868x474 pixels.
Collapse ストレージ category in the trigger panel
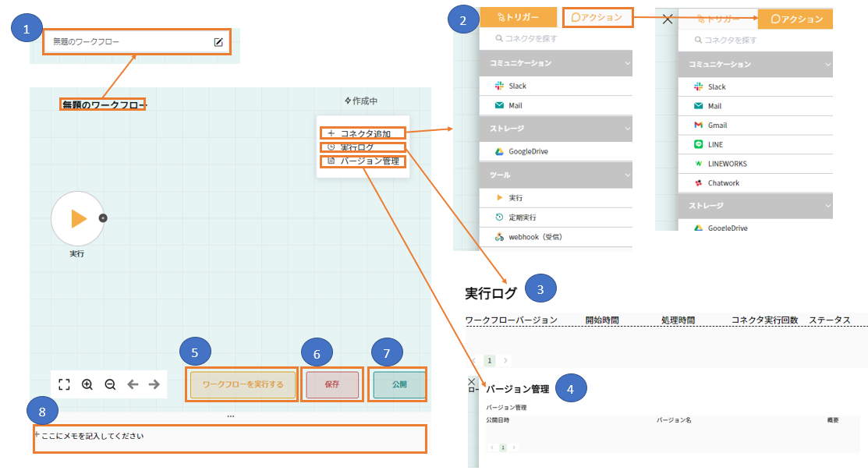click(555, 128)
